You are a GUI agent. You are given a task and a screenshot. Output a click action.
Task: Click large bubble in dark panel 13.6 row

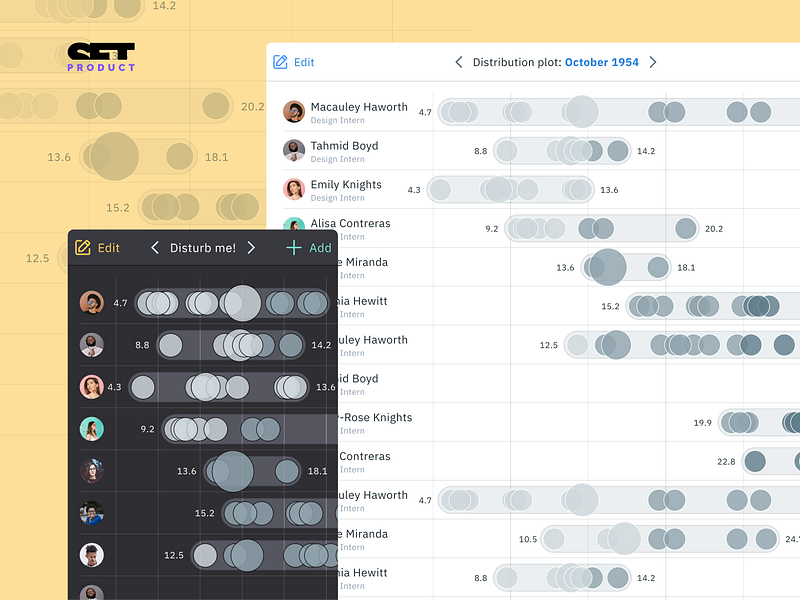[x=233, y=471]
